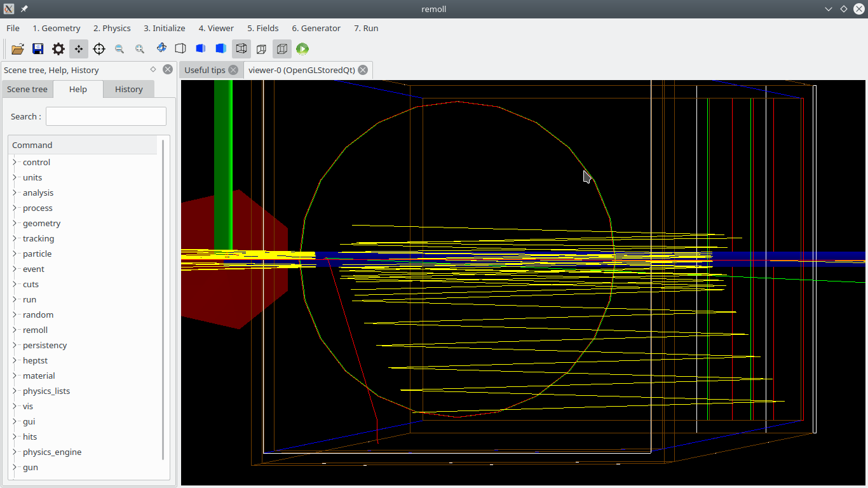
Task: Open the 6. Generator menu
Action: (x=316, y=28)
